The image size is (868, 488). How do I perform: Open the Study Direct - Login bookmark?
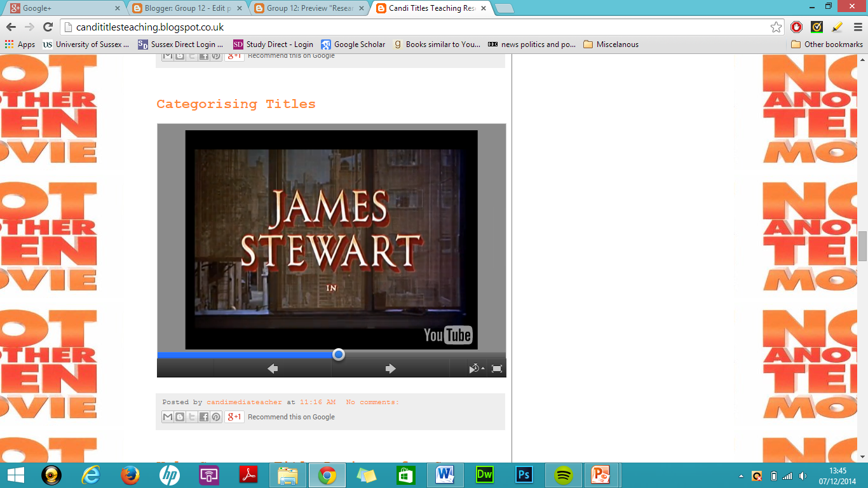(x=273, y=44)
